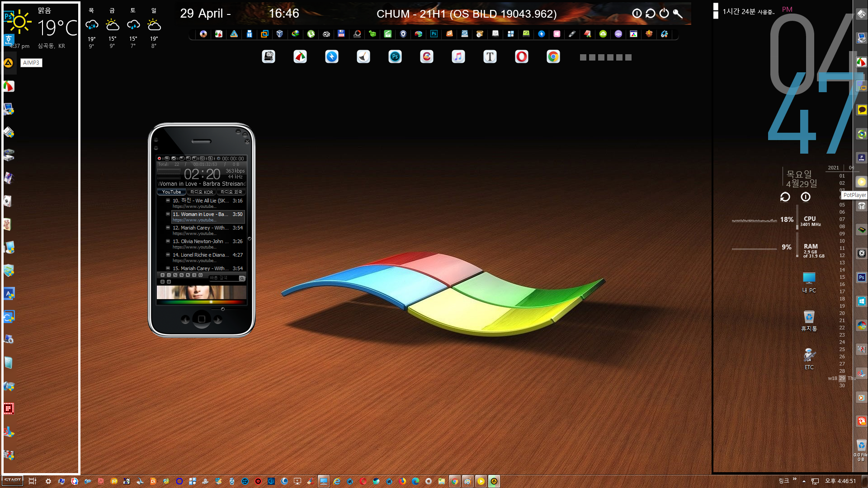Open the ETC desktop icon
Image resolution: width=868 pixels, height=488 pixels.
tap(809, 359)
